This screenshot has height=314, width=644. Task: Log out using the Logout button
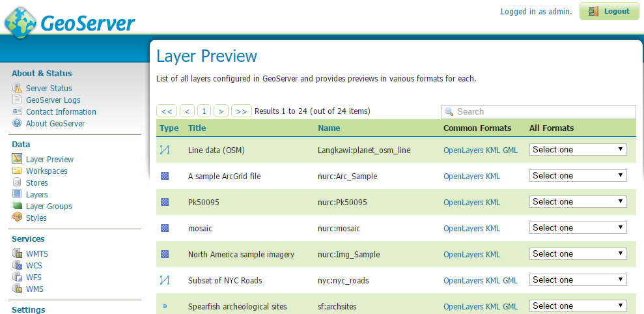pyautogui.click(x=609, y=11)
